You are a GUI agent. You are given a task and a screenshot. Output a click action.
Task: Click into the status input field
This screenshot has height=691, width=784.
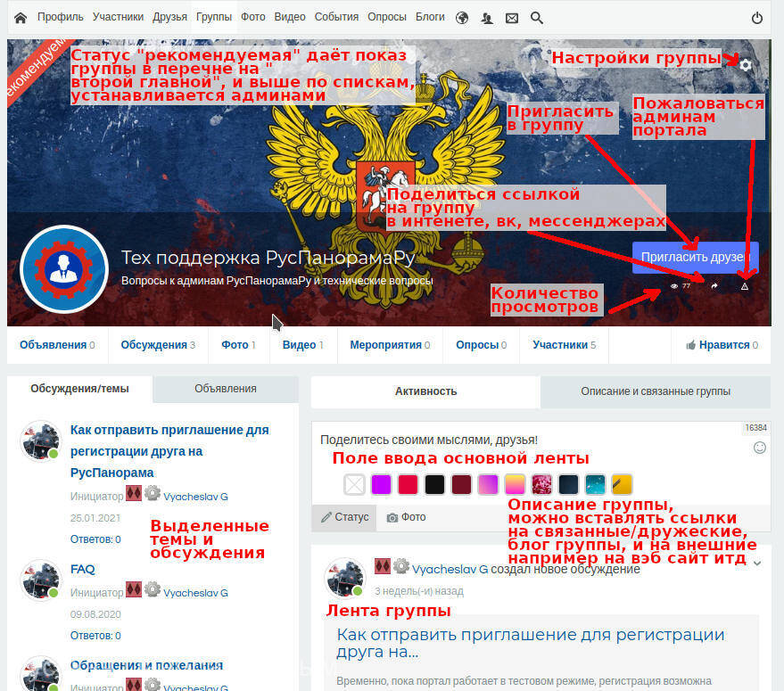530,440
